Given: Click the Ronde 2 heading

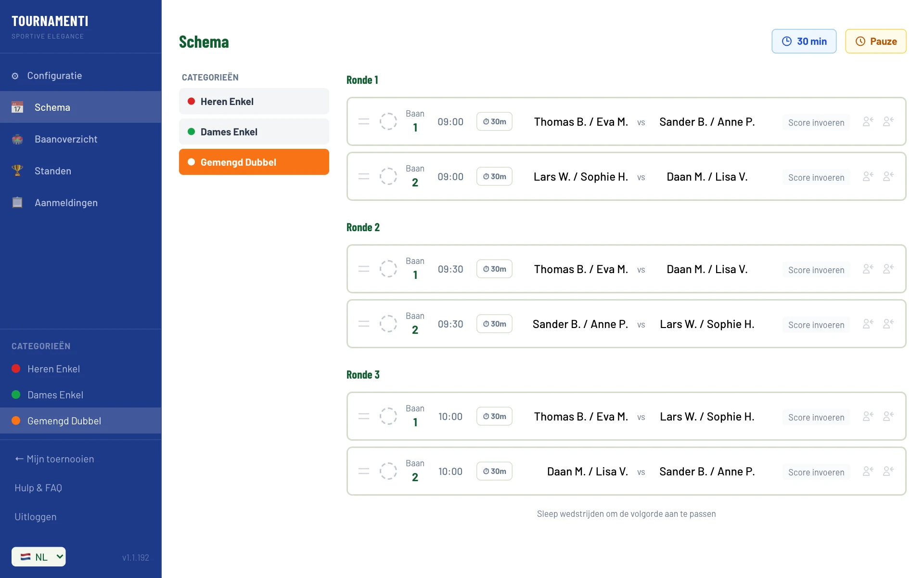Looking at the screenshot, I should click(363, 227).
